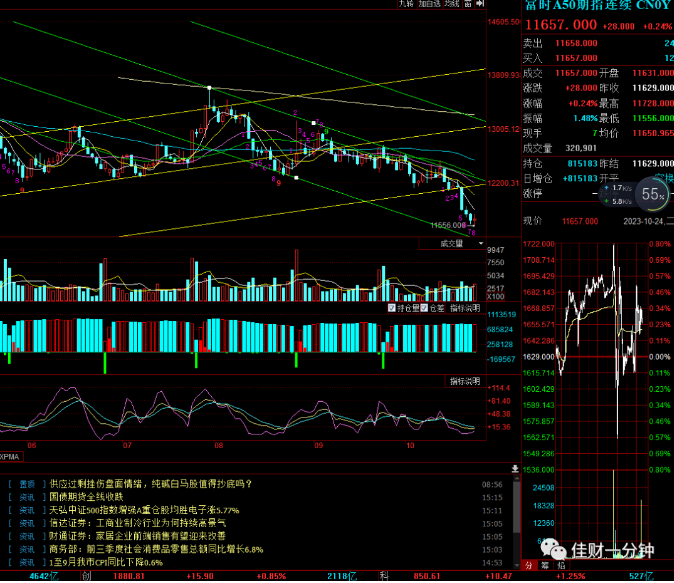Click the news download arrow icon
The width and height of the screenshot is (674, 583).
(x=515, y=469)
